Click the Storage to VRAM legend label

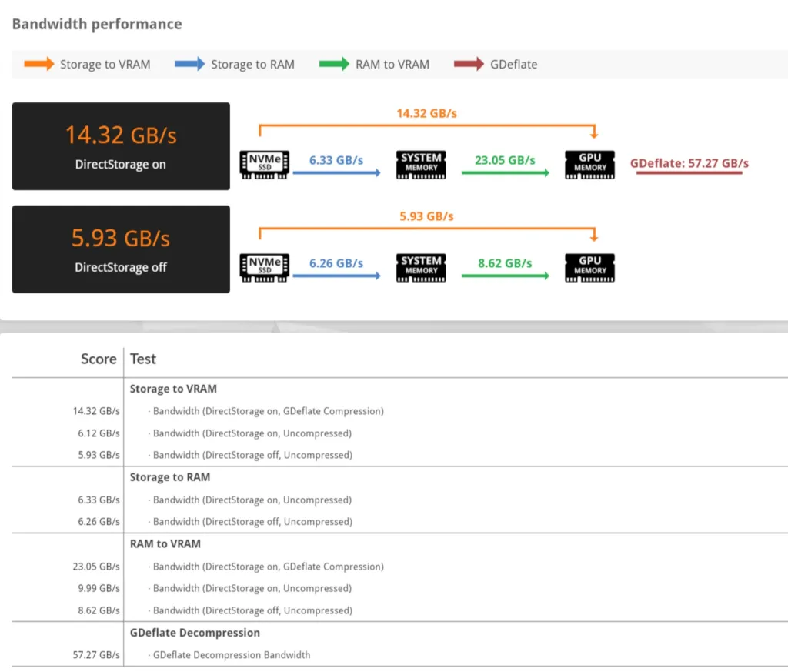(x=105, y=65)
